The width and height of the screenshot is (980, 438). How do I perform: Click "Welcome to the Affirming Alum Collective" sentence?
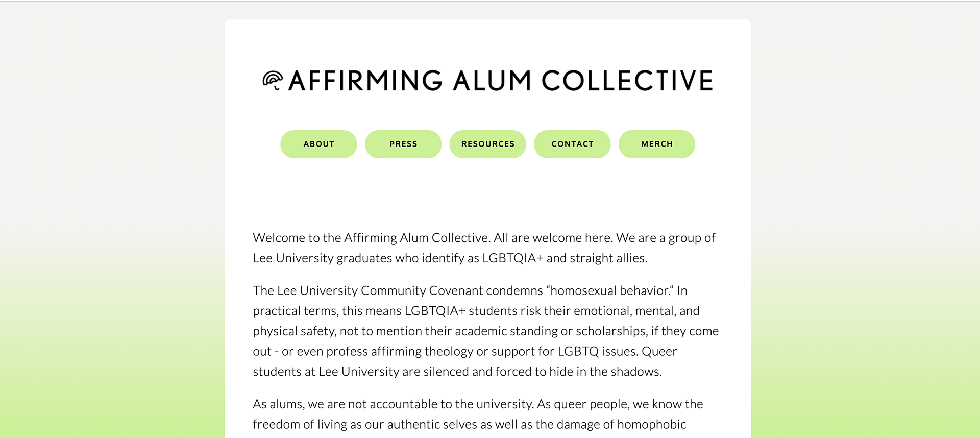tap(372, 238)
